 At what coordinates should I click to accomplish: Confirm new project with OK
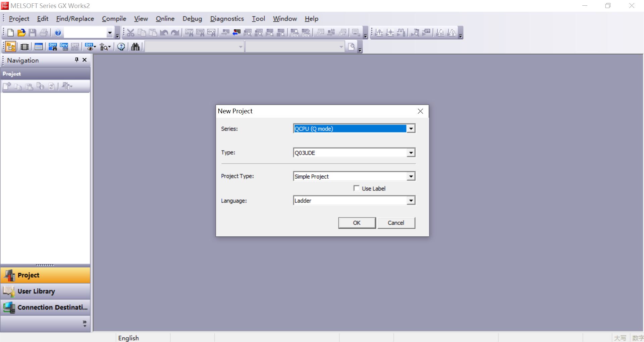click(x=357, y=223)
